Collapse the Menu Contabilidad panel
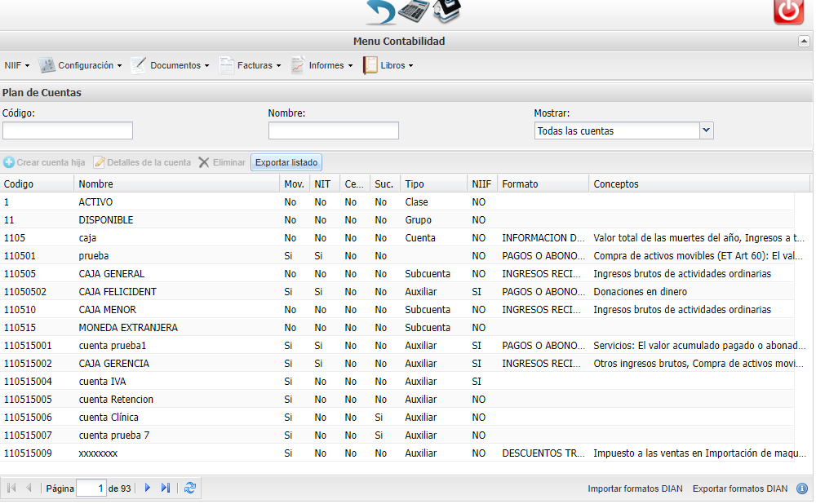The height and width of the screenshot is (504, 816). click(x=804, y=41)
